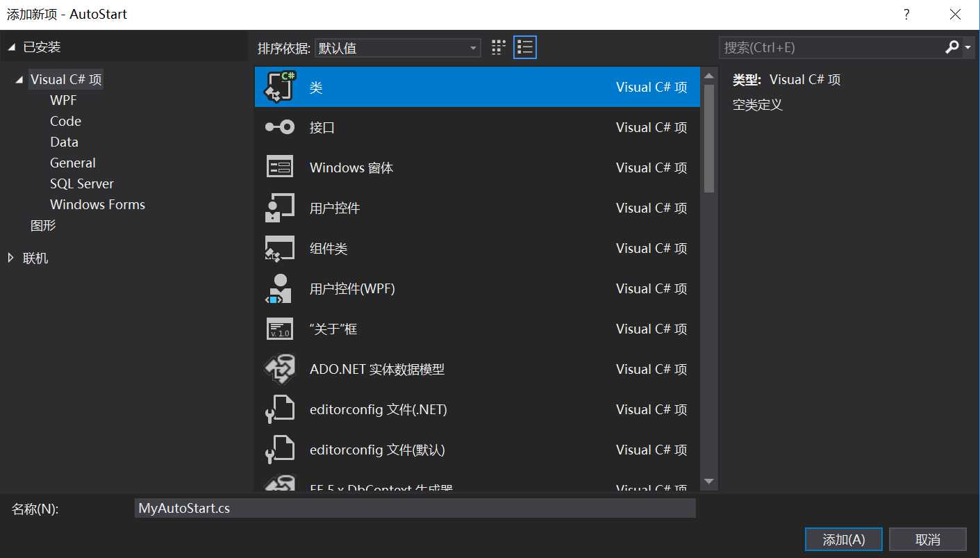This screenshot has height=558, width=980.
Task: Click the 用户控件(WPF) icon
Action: tap(280, 288)
